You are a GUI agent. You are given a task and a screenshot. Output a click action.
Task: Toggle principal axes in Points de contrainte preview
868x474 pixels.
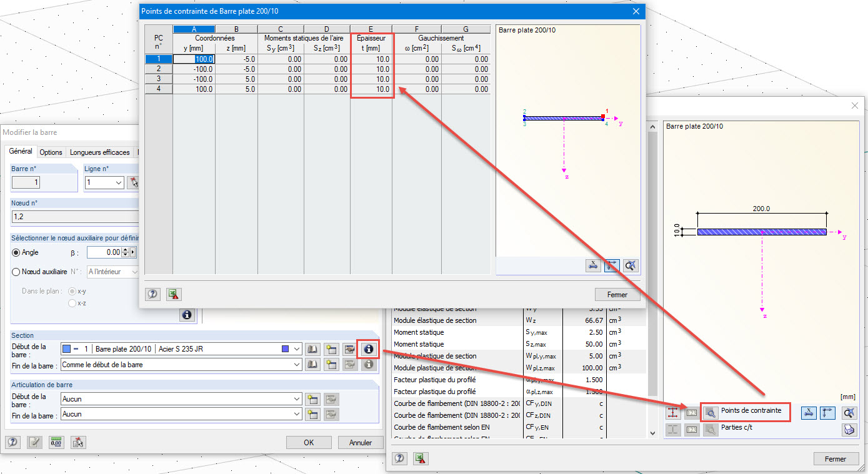click(x=612, y=265)
